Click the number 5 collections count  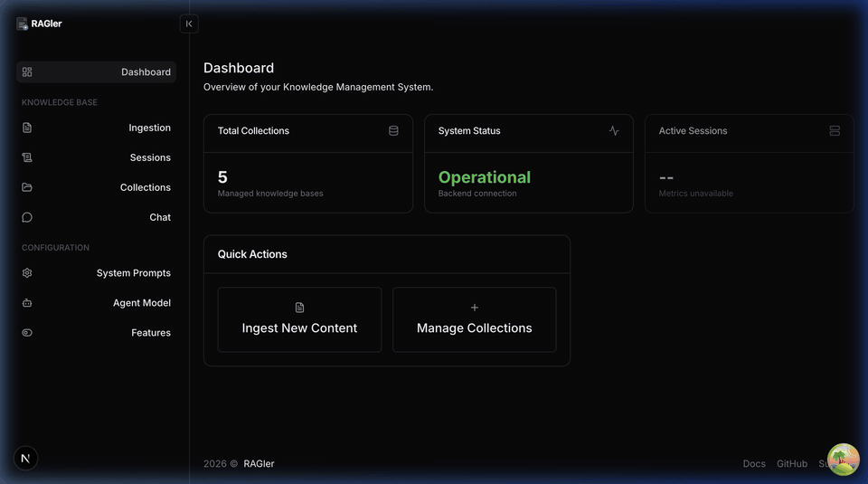click(x=222, y=177)
